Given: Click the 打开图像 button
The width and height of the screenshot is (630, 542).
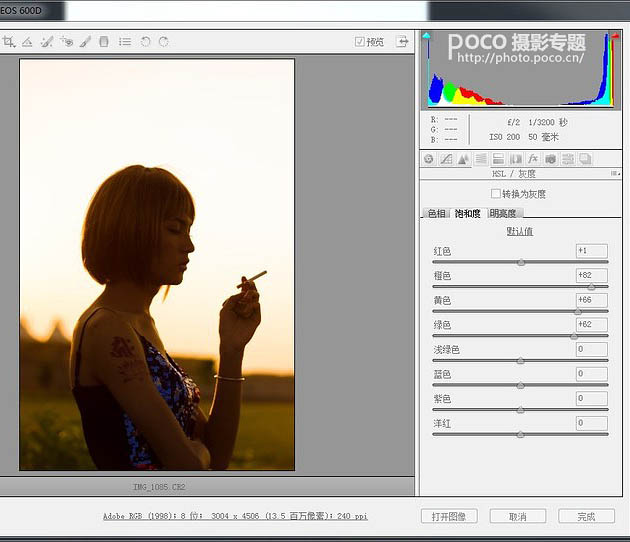Looking at the screenshot, I should (x=449, y=516).
